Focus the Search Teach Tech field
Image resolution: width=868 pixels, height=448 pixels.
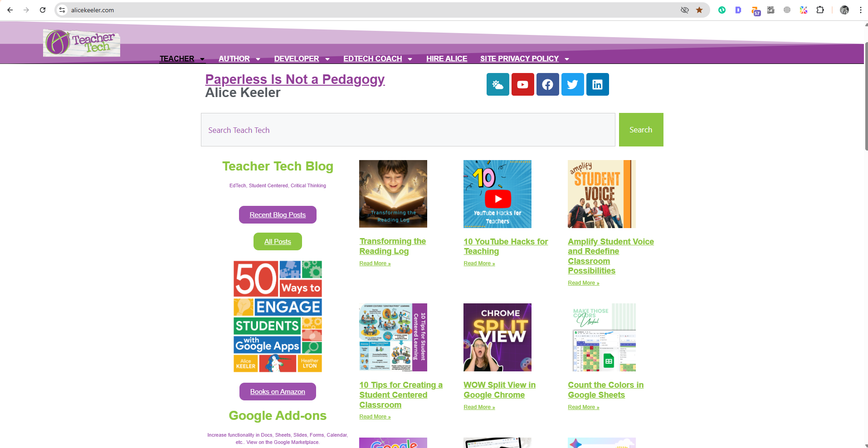[x=408, y=130]
